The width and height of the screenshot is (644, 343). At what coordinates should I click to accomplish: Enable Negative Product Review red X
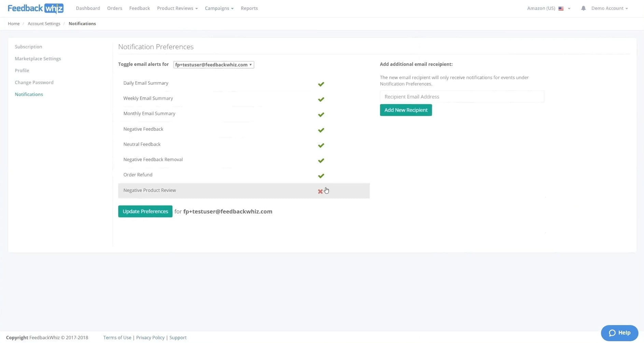pos(320,192)
